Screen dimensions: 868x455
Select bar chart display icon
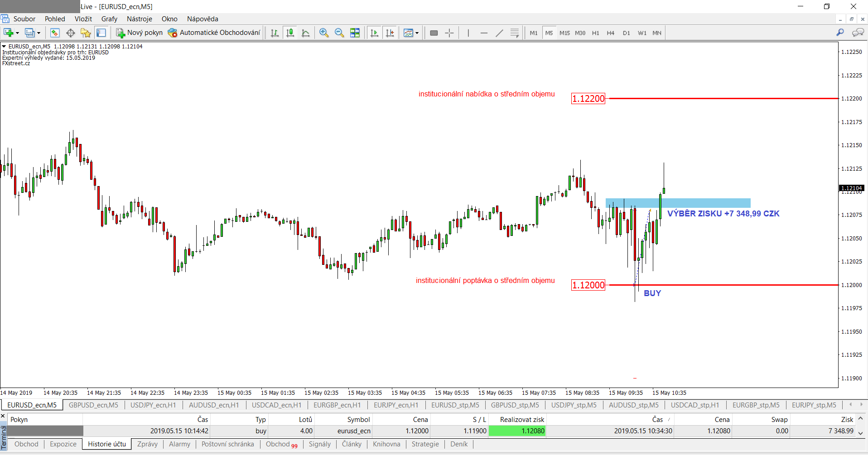point(275,33)
